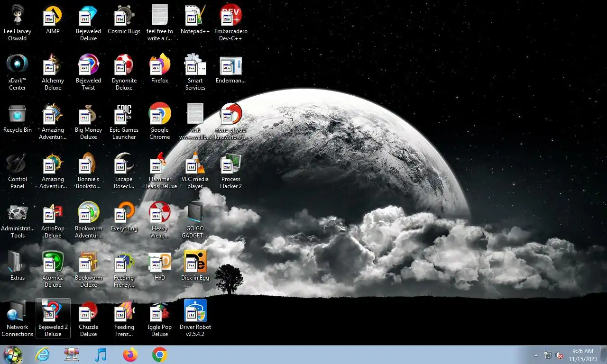Open the xDark Center icon
Image resolution: width=607 pixels, height=364 pixels.
click(18, 72)
